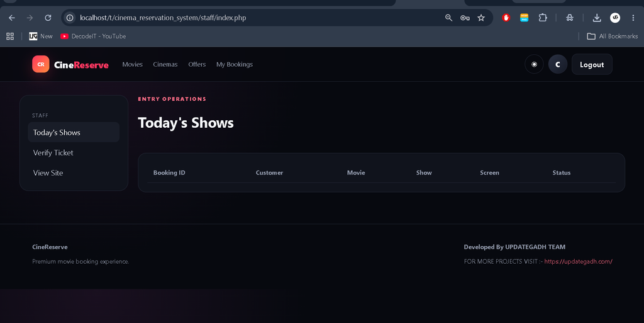Open the apps grid in bookmarks bar
644x323 pixels.
coord(10,36)
